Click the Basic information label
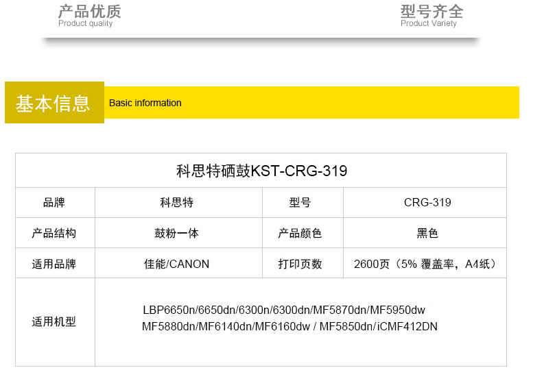This screenshot has width=555, height=392. 145,103
